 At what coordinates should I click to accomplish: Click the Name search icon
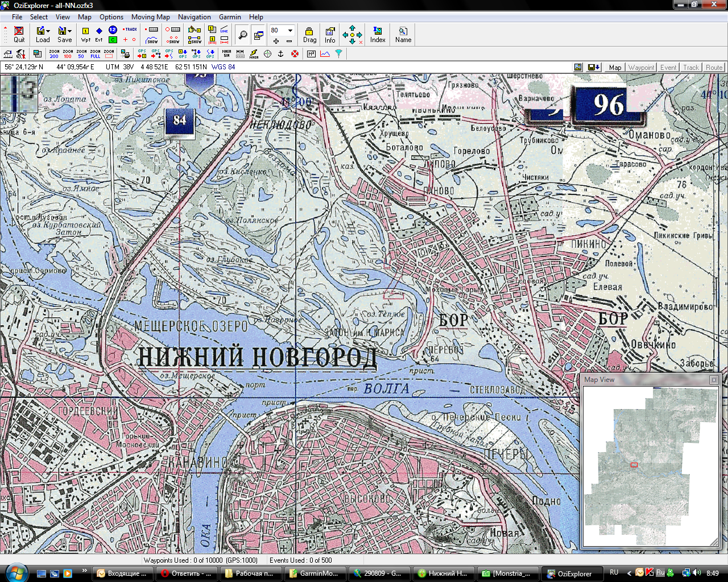[403, 34]
